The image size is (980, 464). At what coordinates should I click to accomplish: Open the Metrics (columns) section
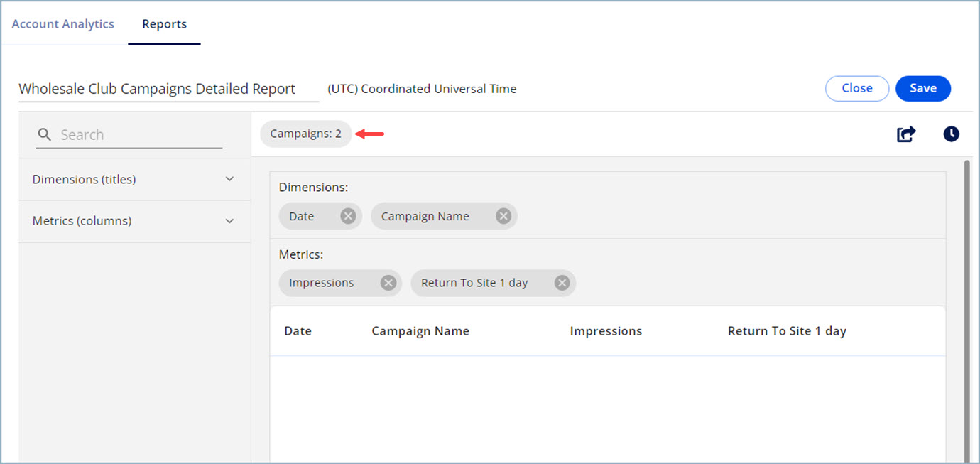pyautogui.click(x=134, y=221)
